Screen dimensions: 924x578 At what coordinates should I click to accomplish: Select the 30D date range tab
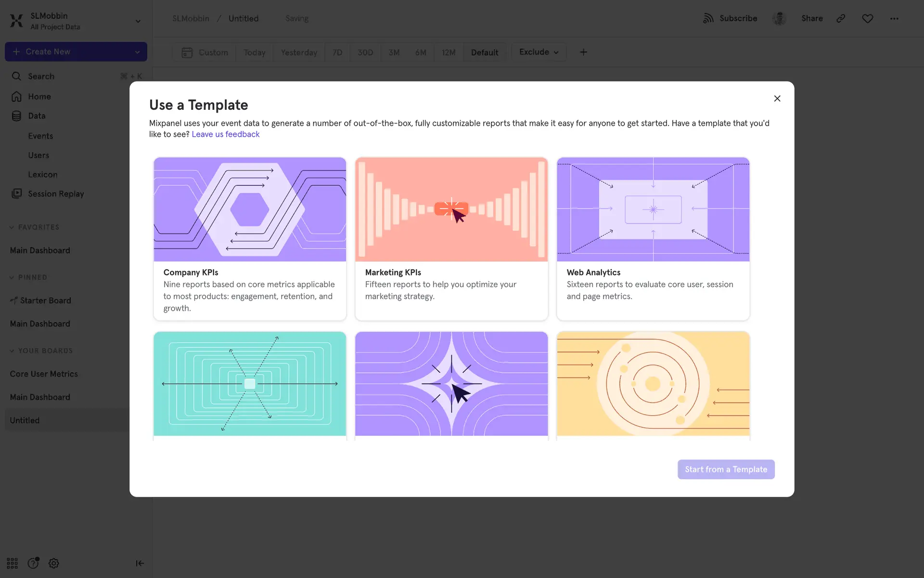[365, 53]
